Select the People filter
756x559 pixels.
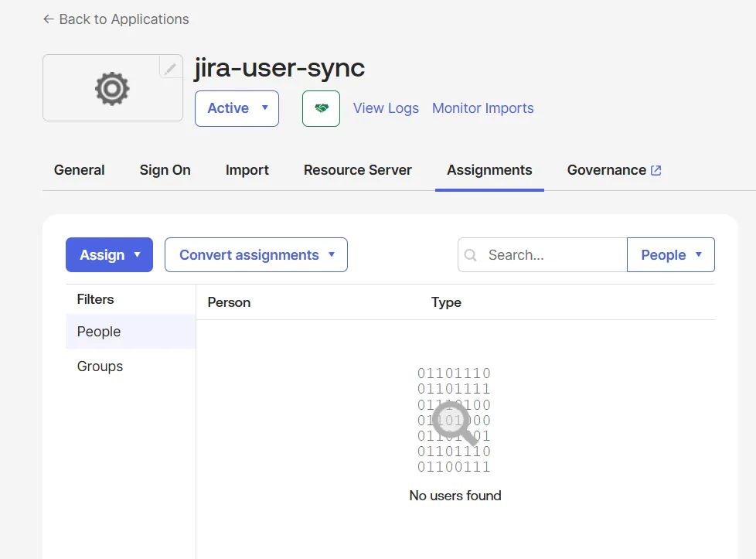coord(131,332)
